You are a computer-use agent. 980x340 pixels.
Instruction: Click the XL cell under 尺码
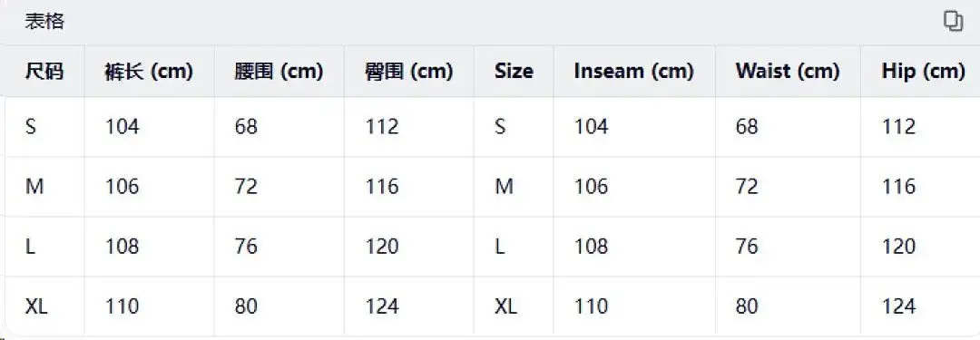point(37,306)
